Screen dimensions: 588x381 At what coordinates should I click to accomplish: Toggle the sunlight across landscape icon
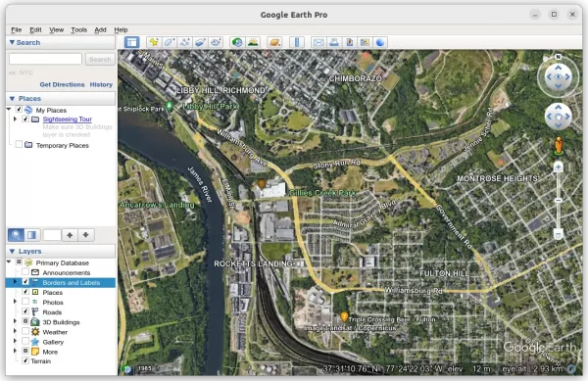tap(253, 42)
